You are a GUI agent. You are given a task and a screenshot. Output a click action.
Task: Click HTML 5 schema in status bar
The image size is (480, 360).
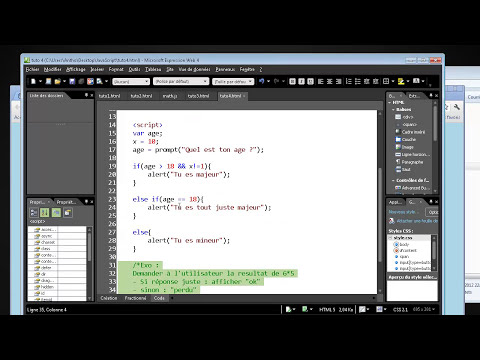[327, 310]
